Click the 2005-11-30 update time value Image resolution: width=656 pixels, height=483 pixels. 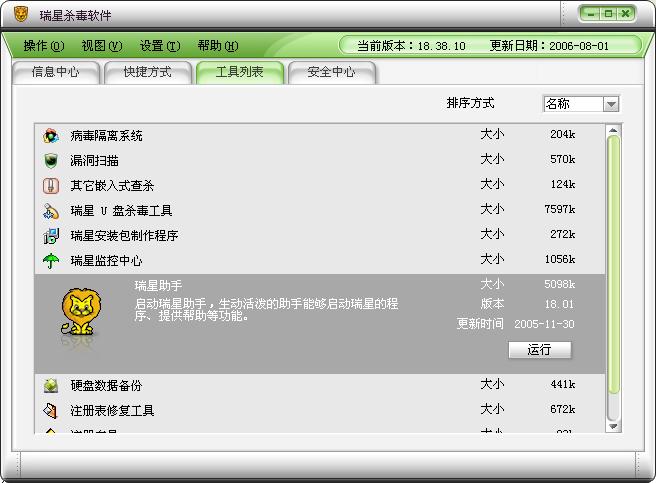(544, 324)
